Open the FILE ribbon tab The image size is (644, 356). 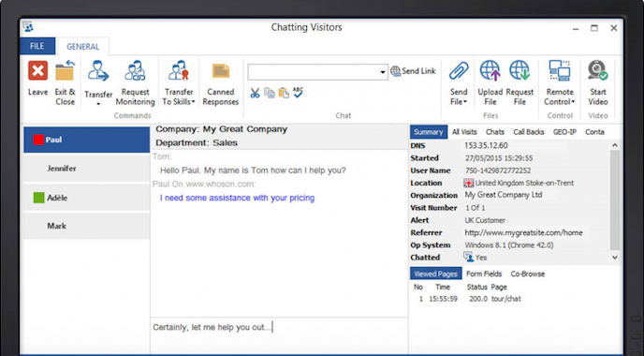click(x=37, y=46)
